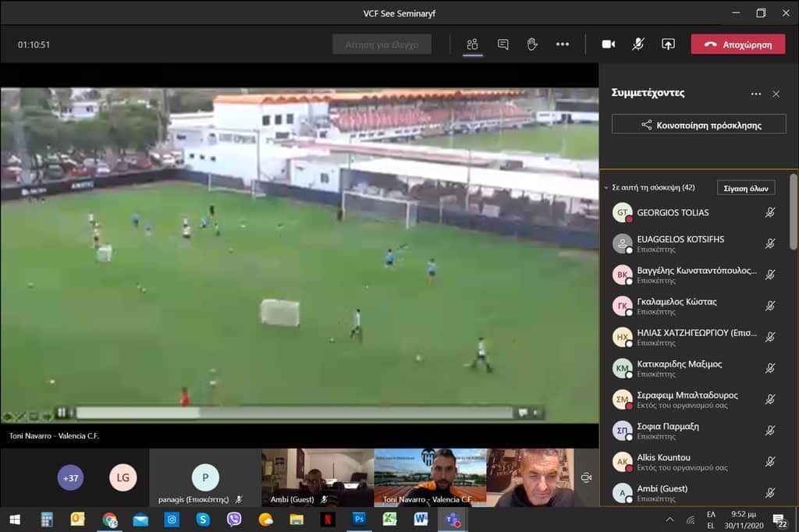The image size is (799, 532).
Task: Show the +37 additional participants
Action: point(70,477)
